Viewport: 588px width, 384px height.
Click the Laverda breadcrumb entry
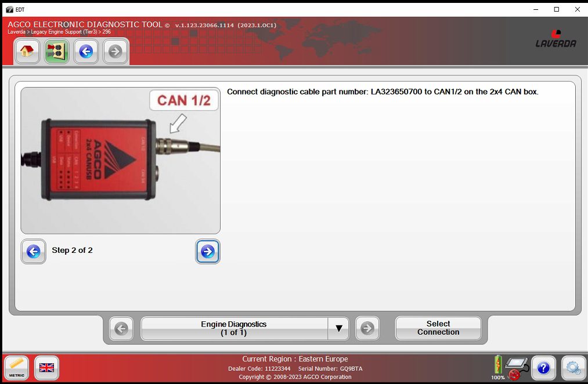pyautogui.click(x=16, y=32)
